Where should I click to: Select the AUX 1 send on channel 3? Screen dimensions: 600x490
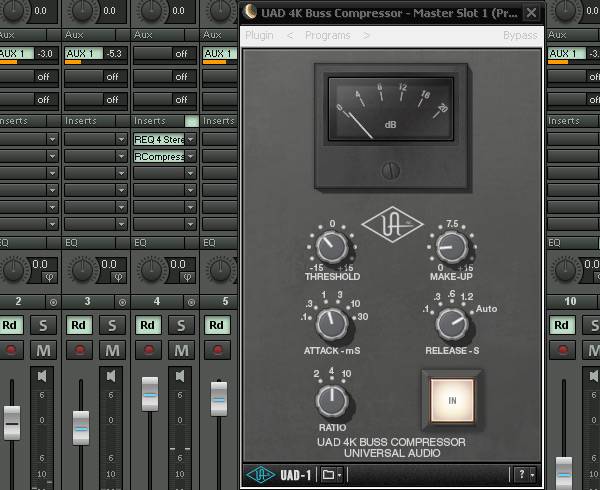[84, 54]
